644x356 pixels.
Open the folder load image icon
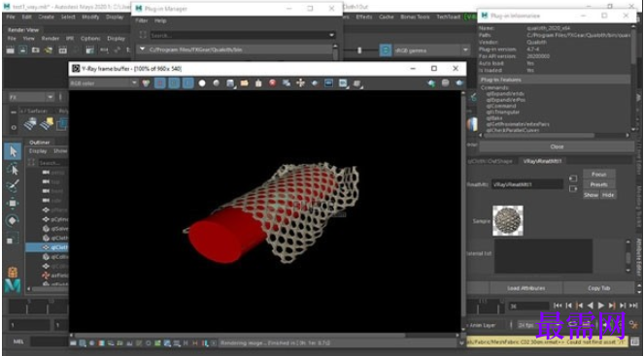(245, 83)
